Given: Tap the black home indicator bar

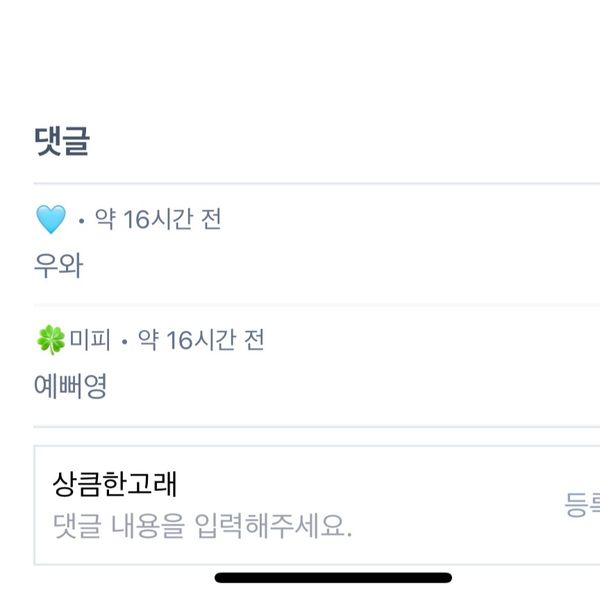Looking at the screenshot, I should (333, 577).
